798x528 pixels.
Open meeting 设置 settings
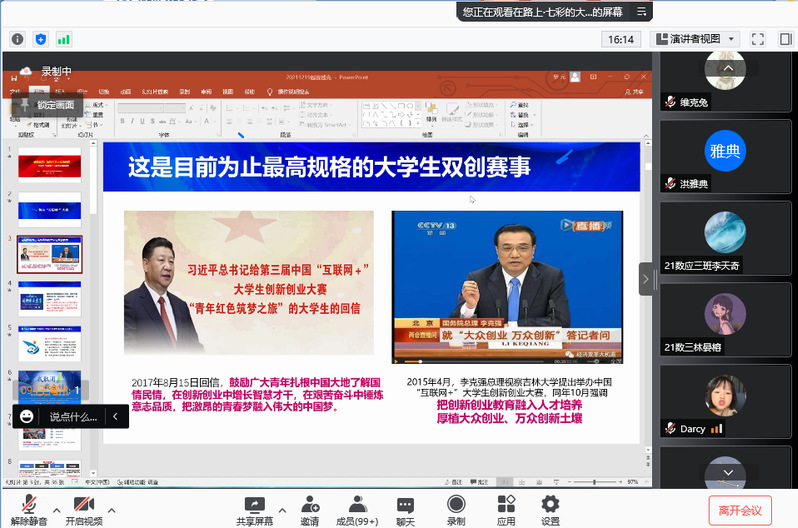pos(550,510)
